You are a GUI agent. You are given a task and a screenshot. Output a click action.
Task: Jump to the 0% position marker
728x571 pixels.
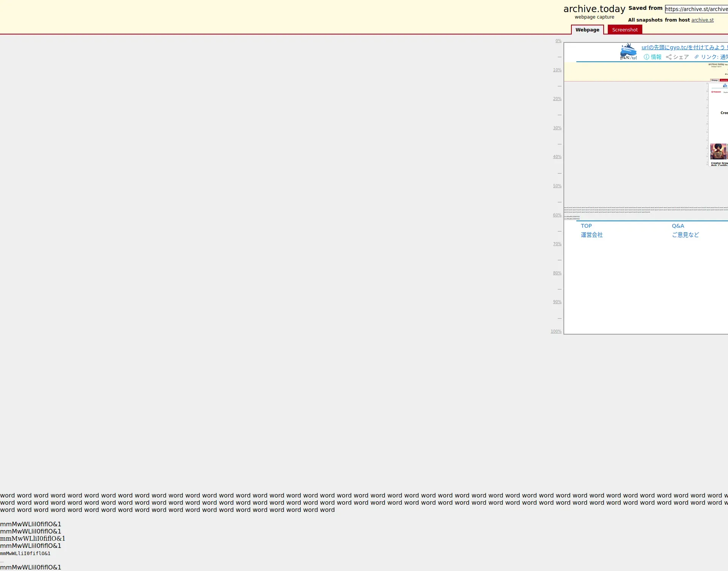[x=558, y=41]
